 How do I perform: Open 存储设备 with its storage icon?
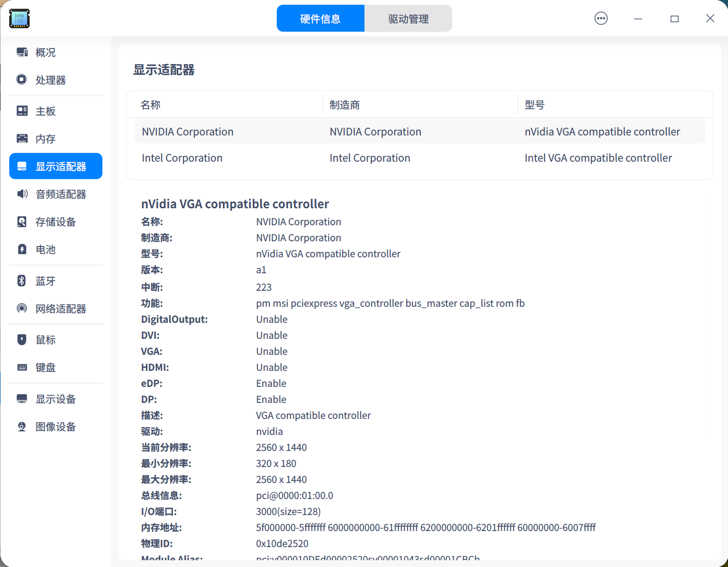pyautogui.click(x=22, y=221)
